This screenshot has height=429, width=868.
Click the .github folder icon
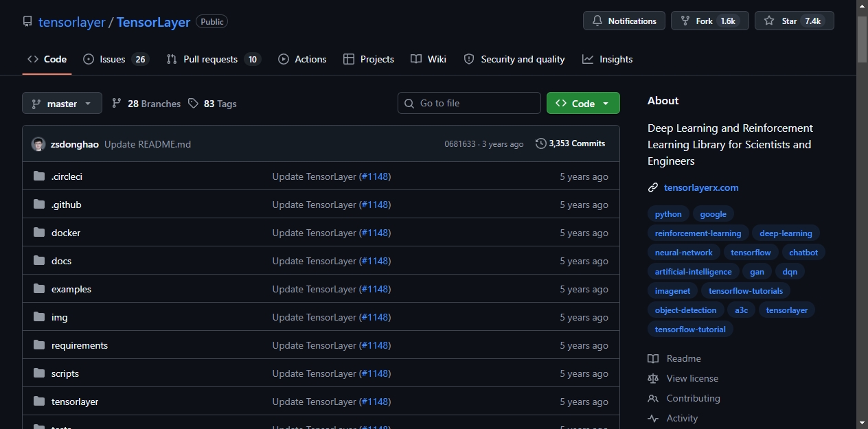(x=39, y=205)
